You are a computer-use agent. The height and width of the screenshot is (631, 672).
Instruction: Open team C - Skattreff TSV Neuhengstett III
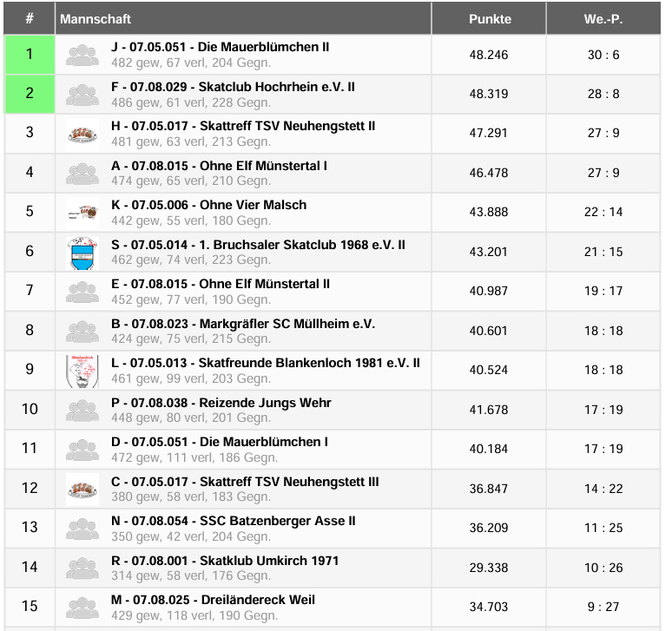245,482
